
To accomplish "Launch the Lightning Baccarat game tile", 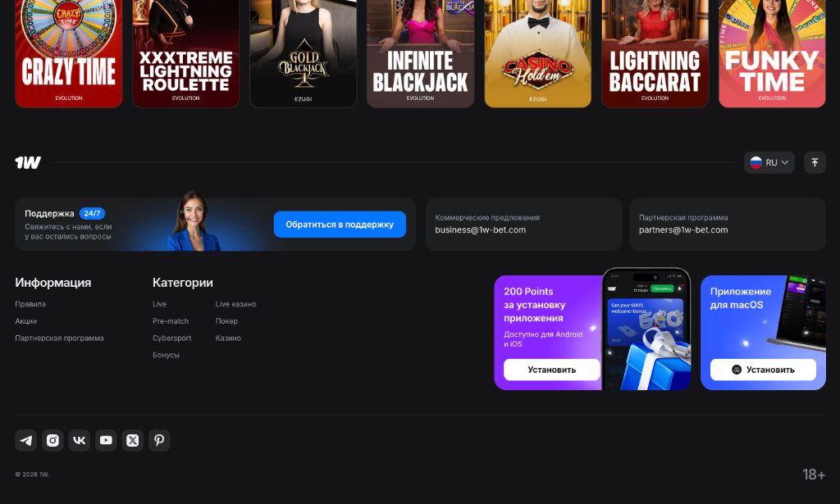I will 655,53.
